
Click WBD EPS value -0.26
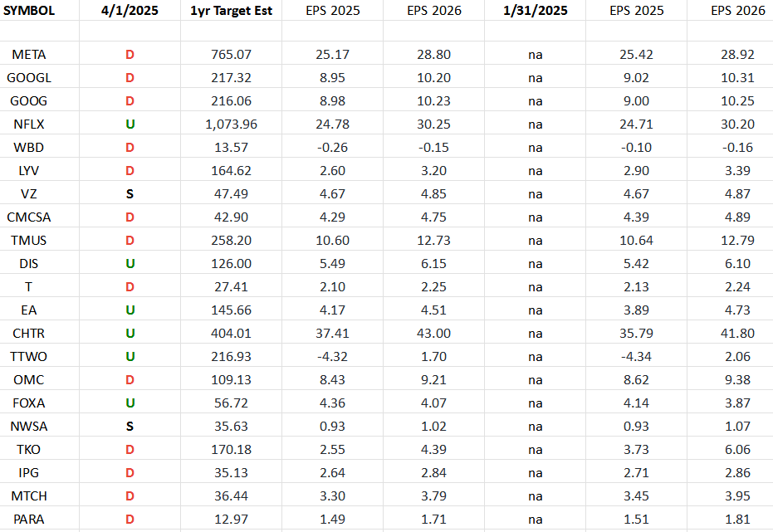tap(332, 147)
